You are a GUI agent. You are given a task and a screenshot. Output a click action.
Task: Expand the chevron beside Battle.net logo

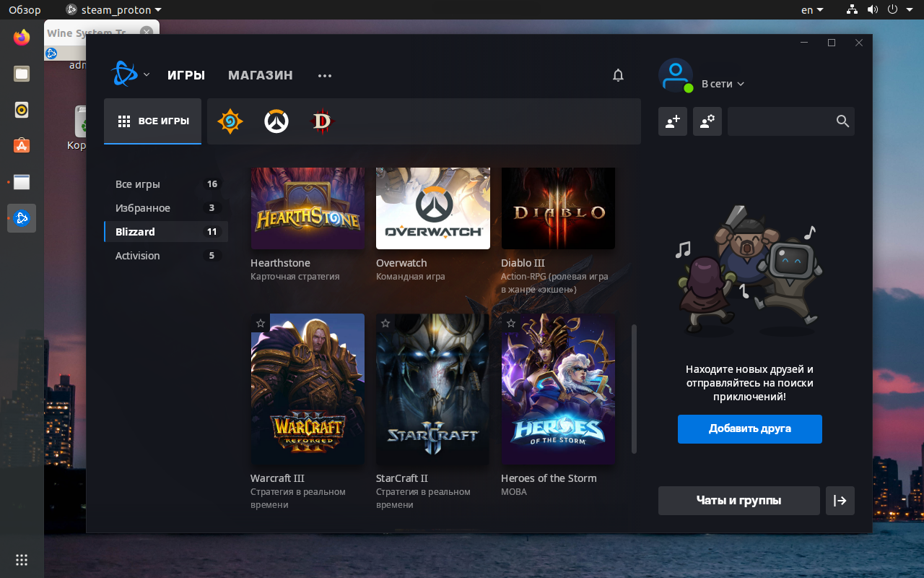tap(147, 74)
